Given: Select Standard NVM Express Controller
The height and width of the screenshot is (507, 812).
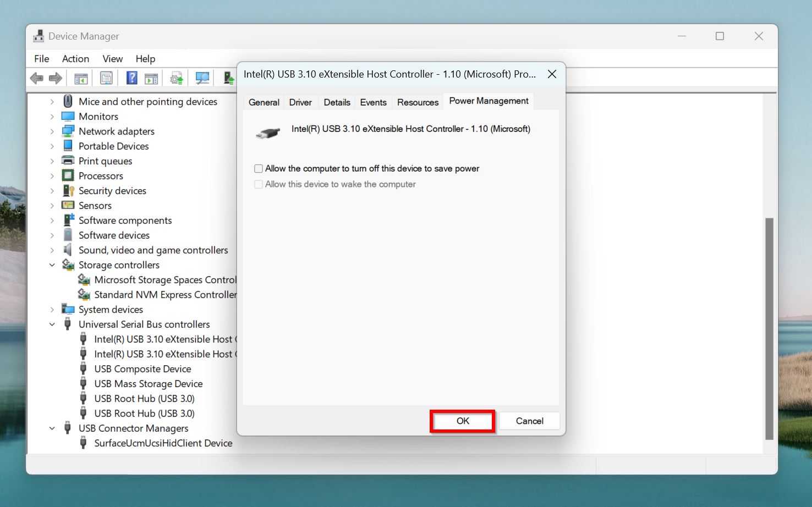Looking at the screenshot, I should [x=165, y=295].
